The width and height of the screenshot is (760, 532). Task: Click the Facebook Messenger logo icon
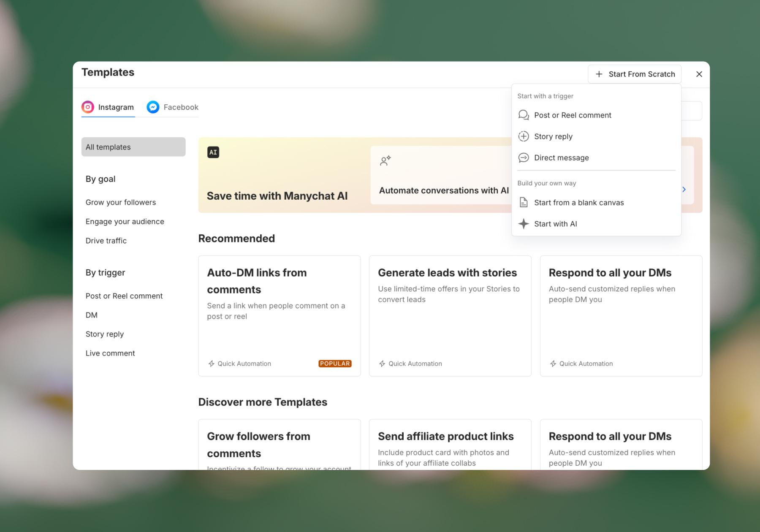tap(153, 107)
